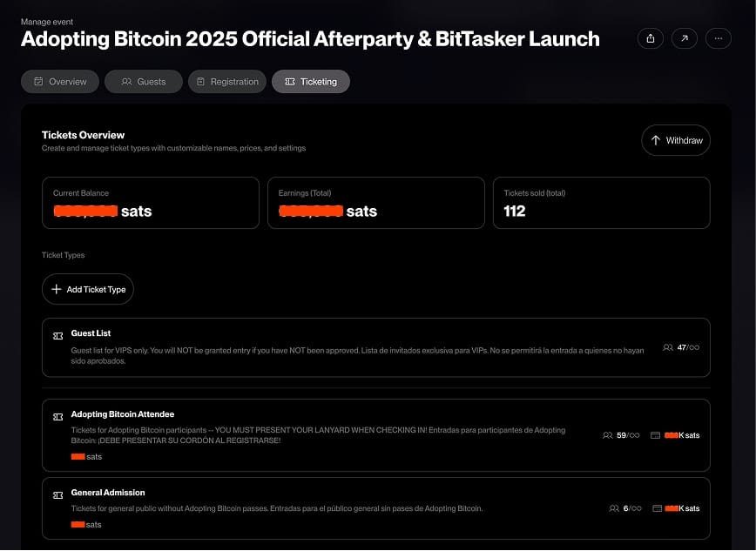Click the share event icon

(651, 38)
